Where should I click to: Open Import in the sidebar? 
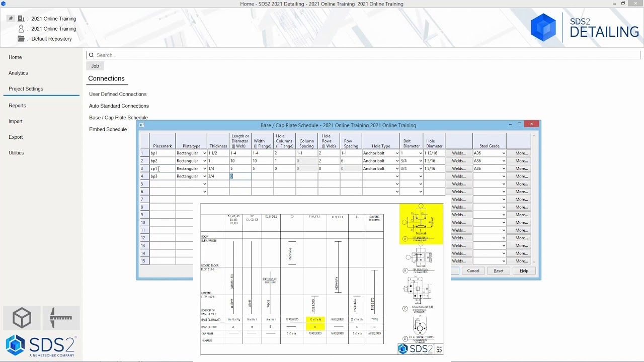16,121
